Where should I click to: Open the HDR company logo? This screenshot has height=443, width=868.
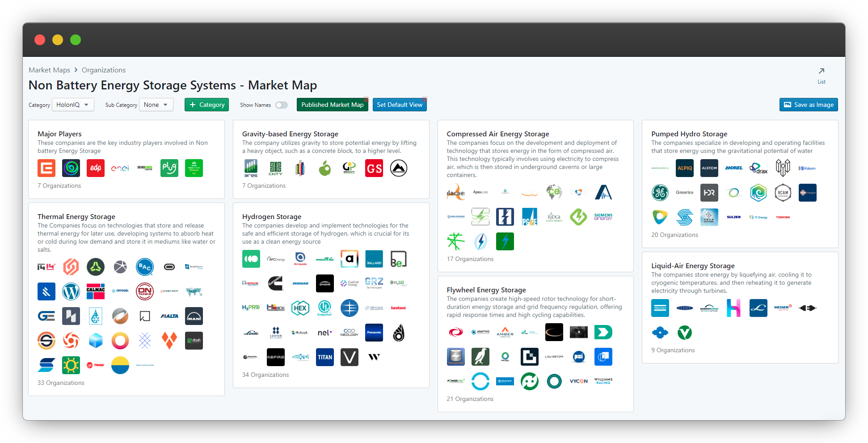pos(709,193)
